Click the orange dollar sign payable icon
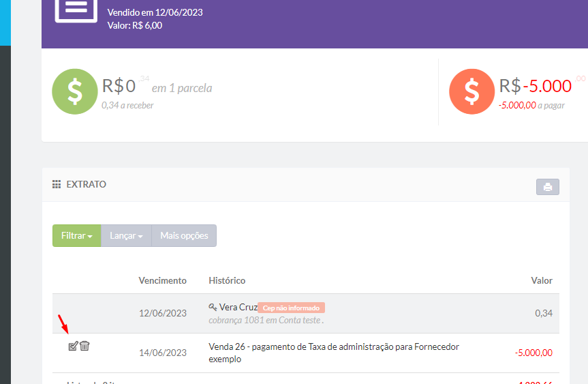Viewport: 588px width, 384px height. [x=471, y=92]
